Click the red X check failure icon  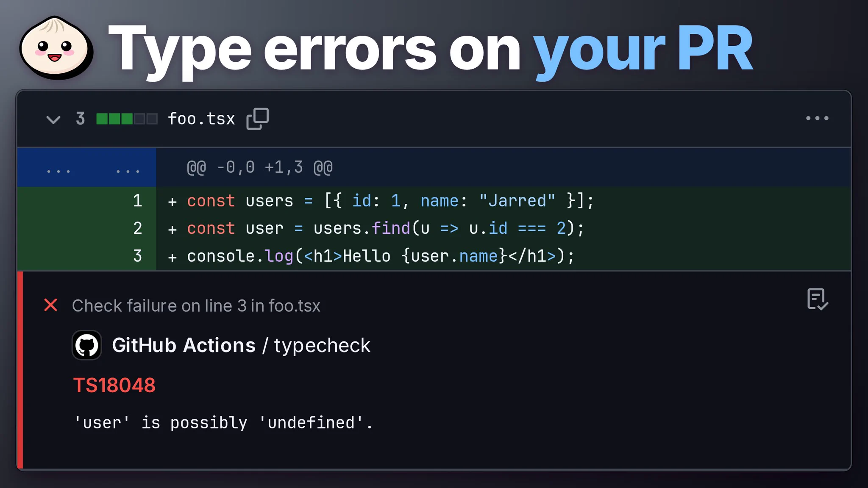(51, 305)
